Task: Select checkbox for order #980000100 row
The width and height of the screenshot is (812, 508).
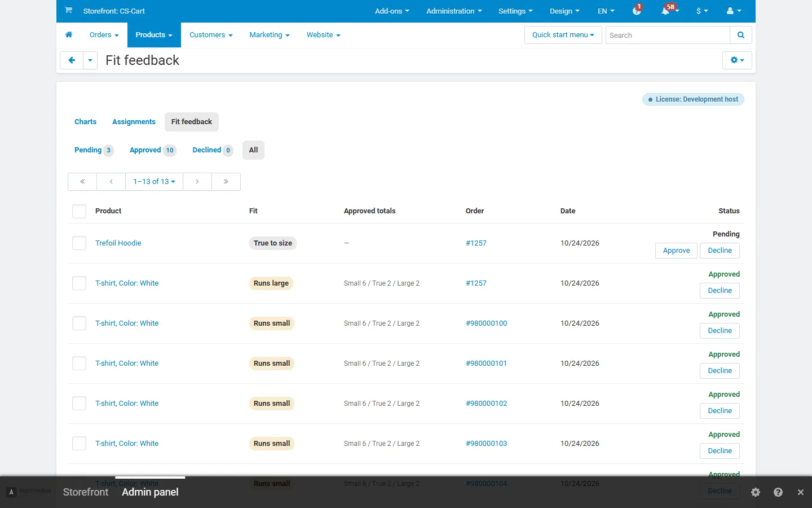Action: pos(80,323)
